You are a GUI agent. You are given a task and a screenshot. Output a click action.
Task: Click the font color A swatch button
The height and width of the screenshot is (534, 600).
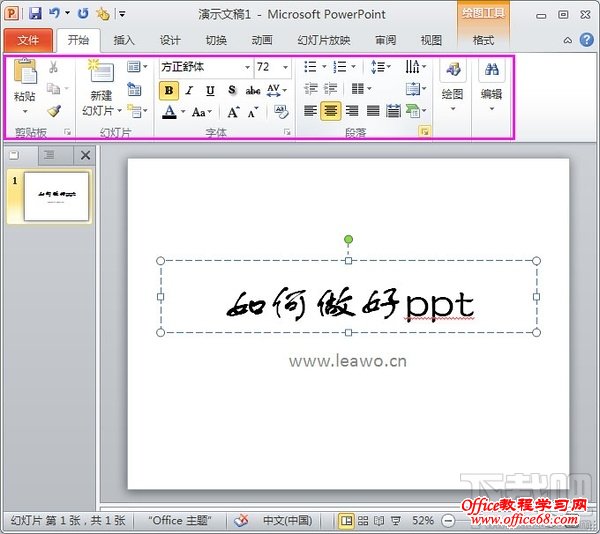[x=169, y=112]
